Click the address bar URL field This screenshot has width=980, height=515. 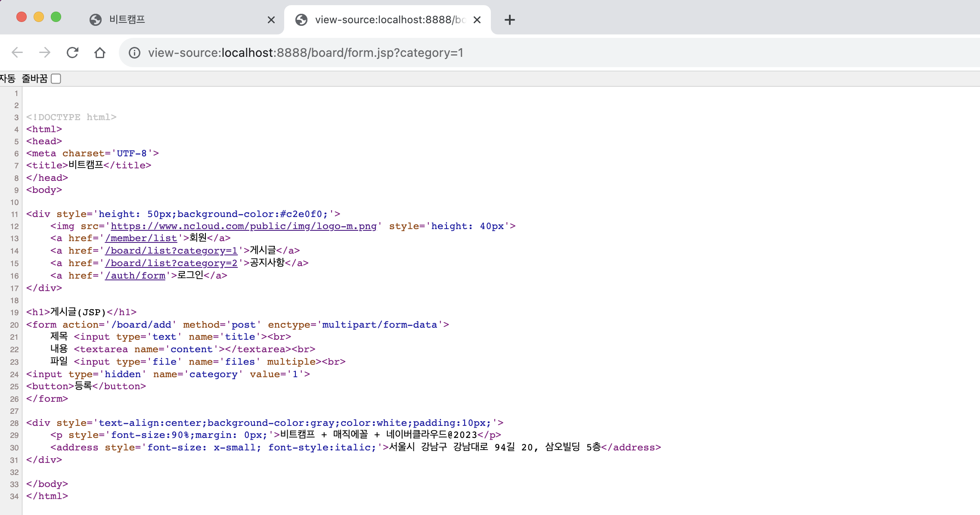click(517, 53)
